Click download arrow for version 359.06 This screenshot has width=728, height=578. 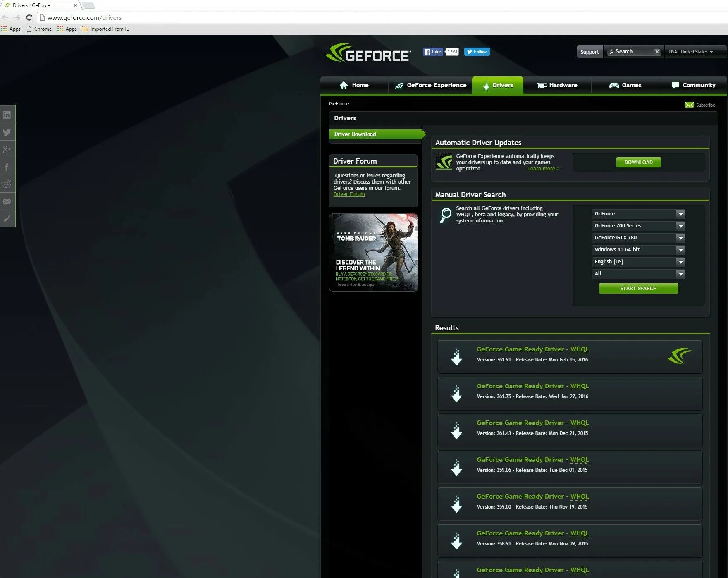tap(456, 467)
